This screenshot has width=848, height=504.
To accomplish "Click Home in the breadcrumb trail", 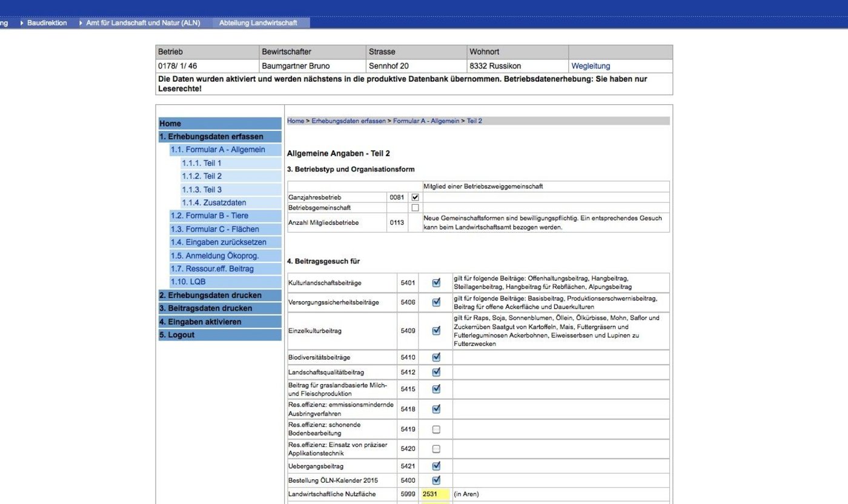I will [x=295, y=121].
